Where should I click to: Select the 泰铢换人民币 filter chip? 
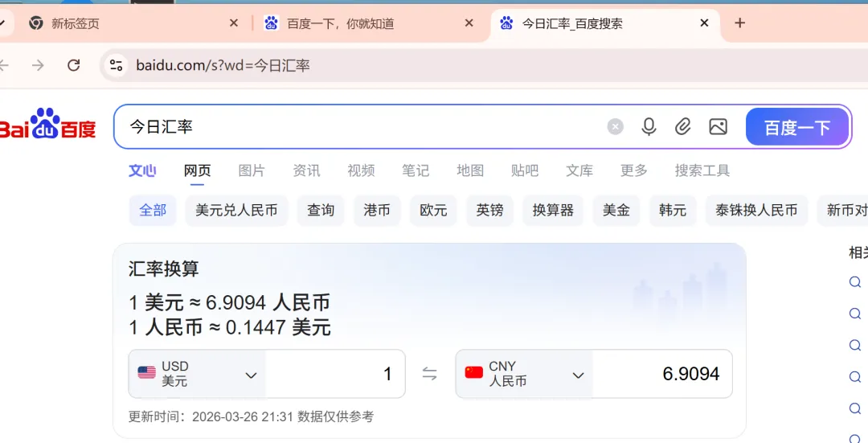point(756,211)
